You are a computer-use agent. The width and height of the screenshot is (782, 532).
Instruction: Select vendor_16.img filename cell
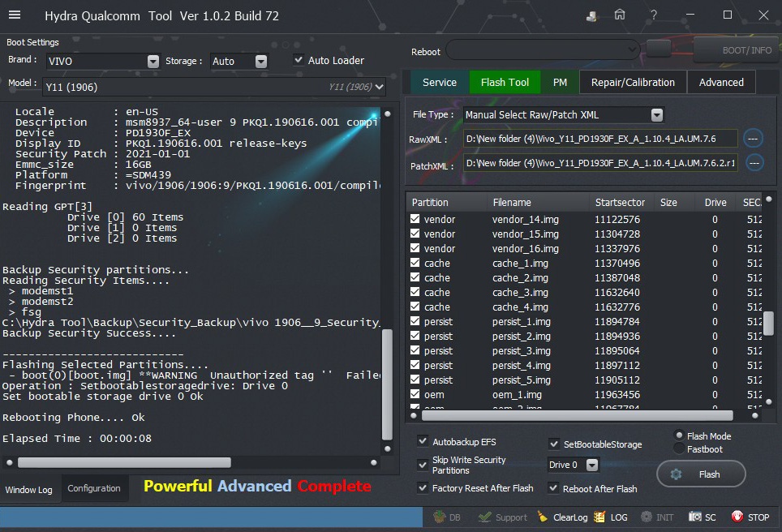(x=526, y=248)
